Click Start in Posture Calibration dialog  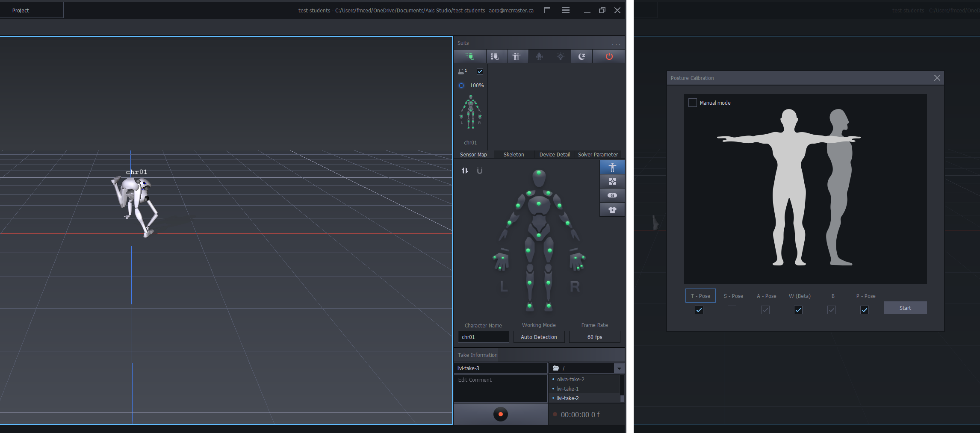(905, 308)
